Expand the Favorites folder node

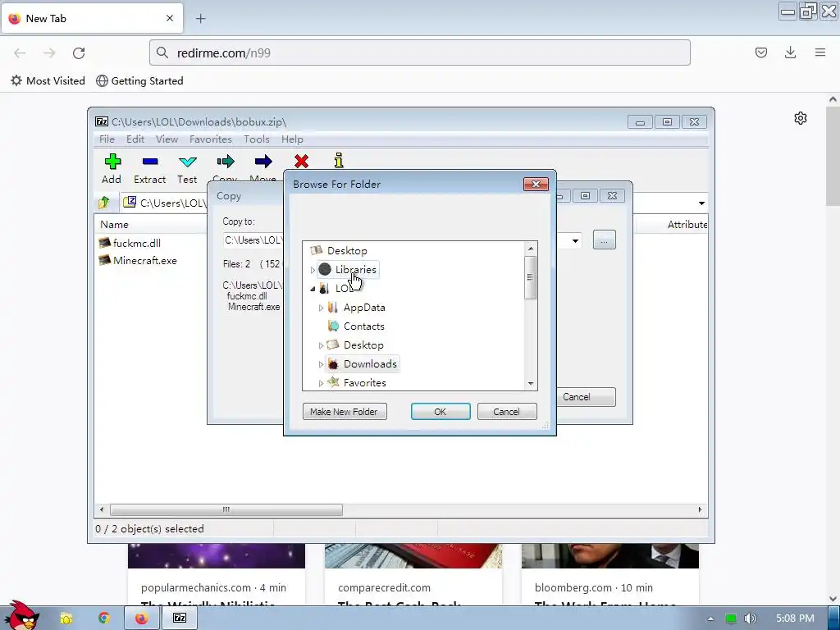321,383
